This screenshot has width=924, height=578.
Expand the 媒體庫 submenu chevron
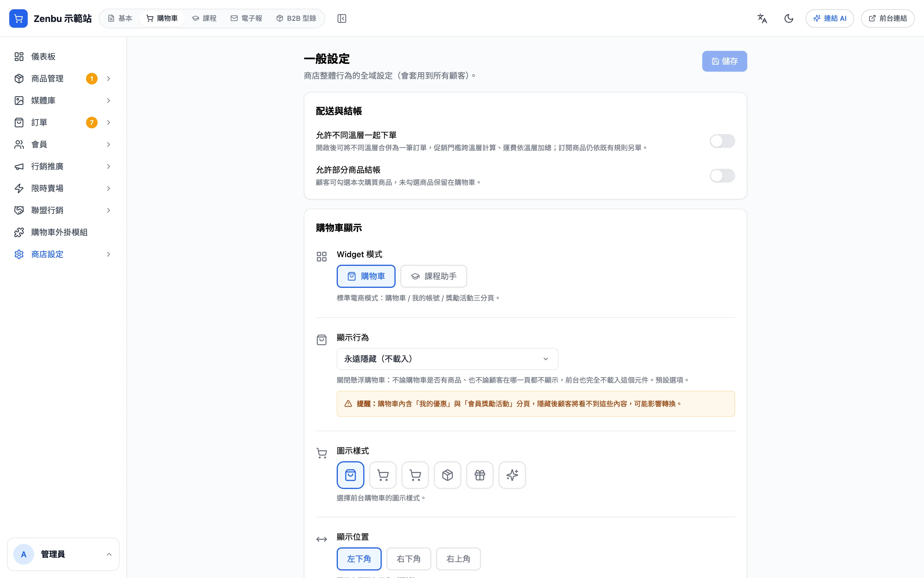(x=109, y=101)
